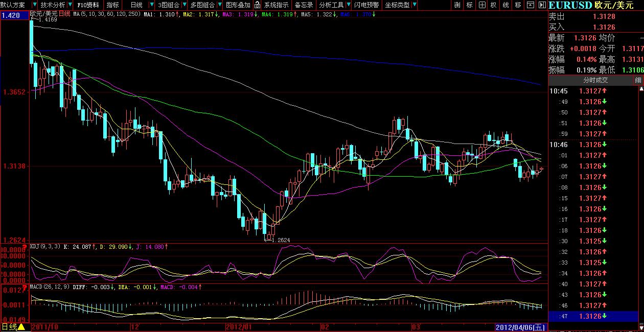Click the 卖出 sell price 1.3128
The height and width of the screenshot is (332, 644).
[x=604, y=16]
